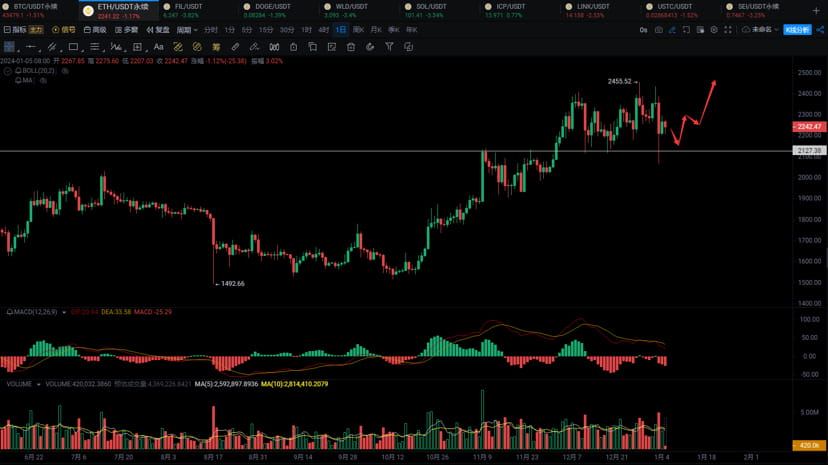Select the Aa text annotation tool

(x=158, y=47)
